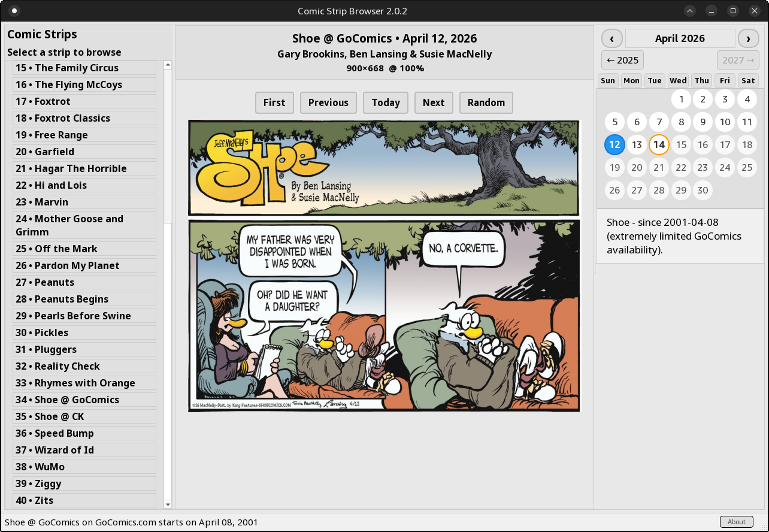
Task: Select Off the Mark strip
Action: (84, 249)
